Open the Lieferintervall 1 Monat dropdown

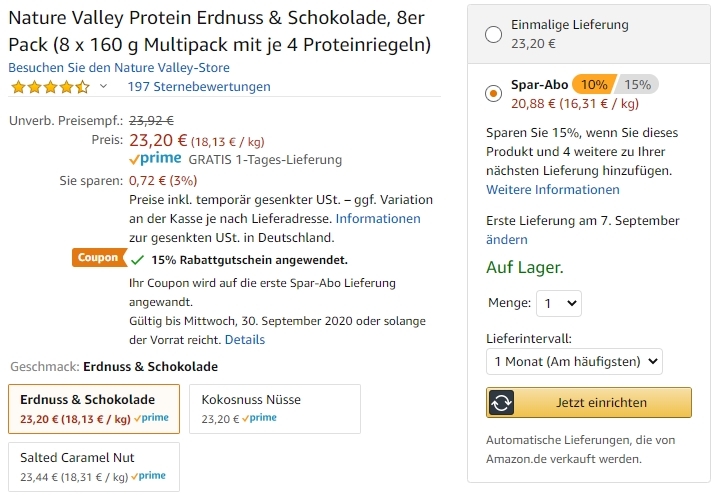pyautogui.click(x=574, y=361)
